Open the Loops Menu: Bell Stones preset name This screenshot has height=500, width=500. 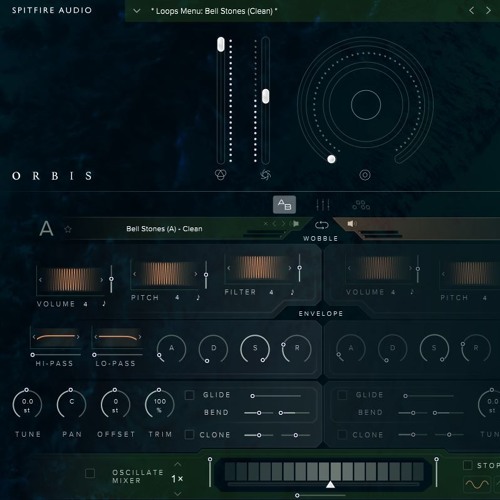pyautogui.click(x=214, y=11)
